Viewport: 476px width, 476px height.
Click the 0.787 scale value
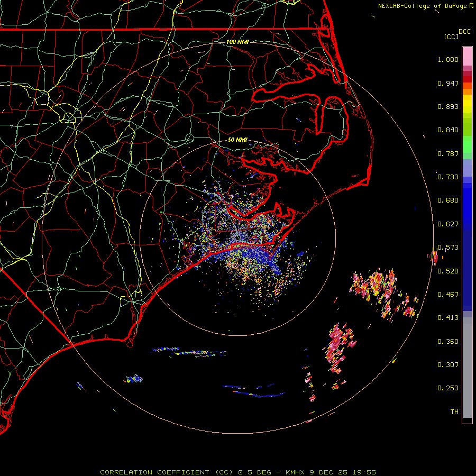448,153
